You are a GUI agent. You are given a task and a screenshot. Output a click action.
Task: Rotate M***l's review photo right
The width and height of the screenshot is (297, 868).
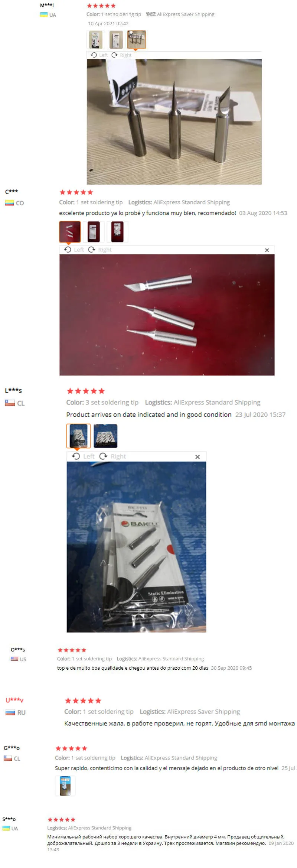tap(121, 55)
